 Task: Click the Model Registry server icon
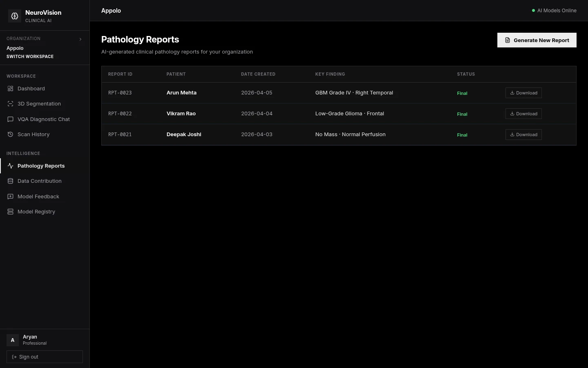11,212
